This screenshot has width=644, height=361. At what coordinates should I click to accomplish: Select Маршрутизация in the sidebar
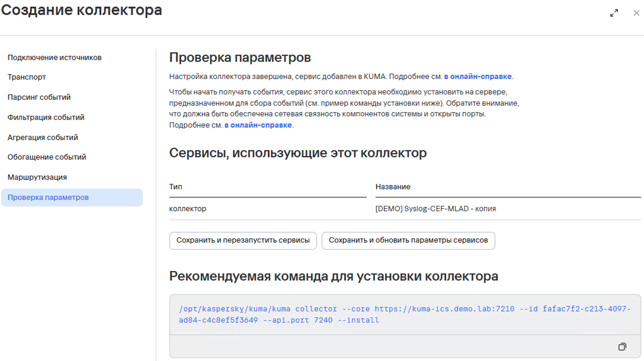click(37, 177)
